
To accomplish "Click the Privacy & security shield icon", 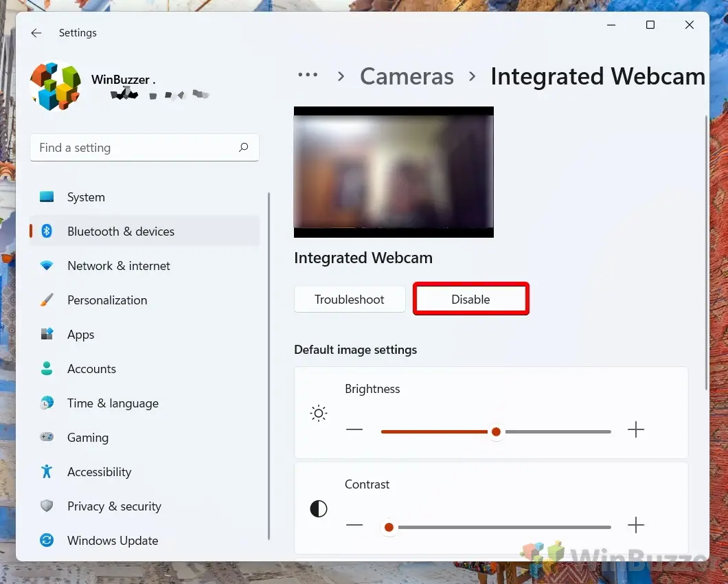I will (47, 506).
